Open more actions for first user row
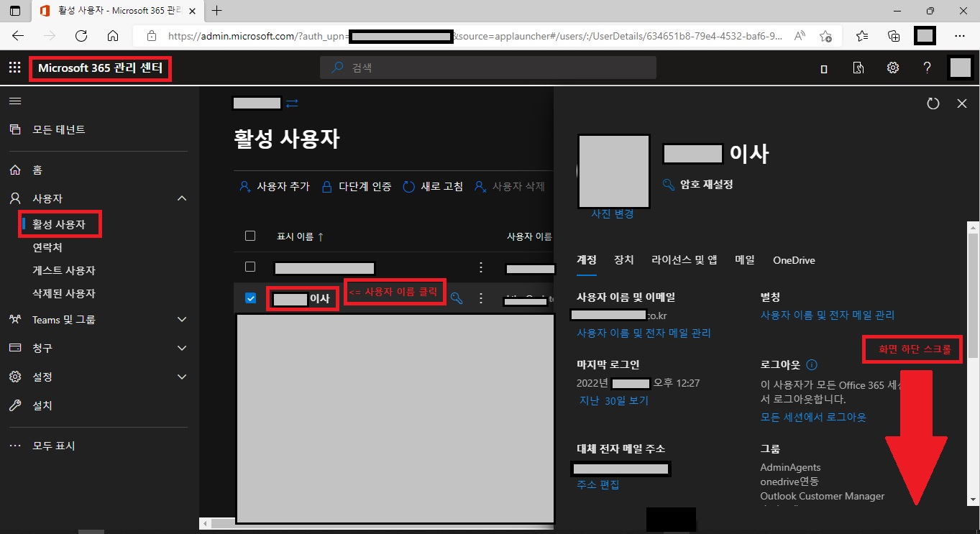 point(481,267)
